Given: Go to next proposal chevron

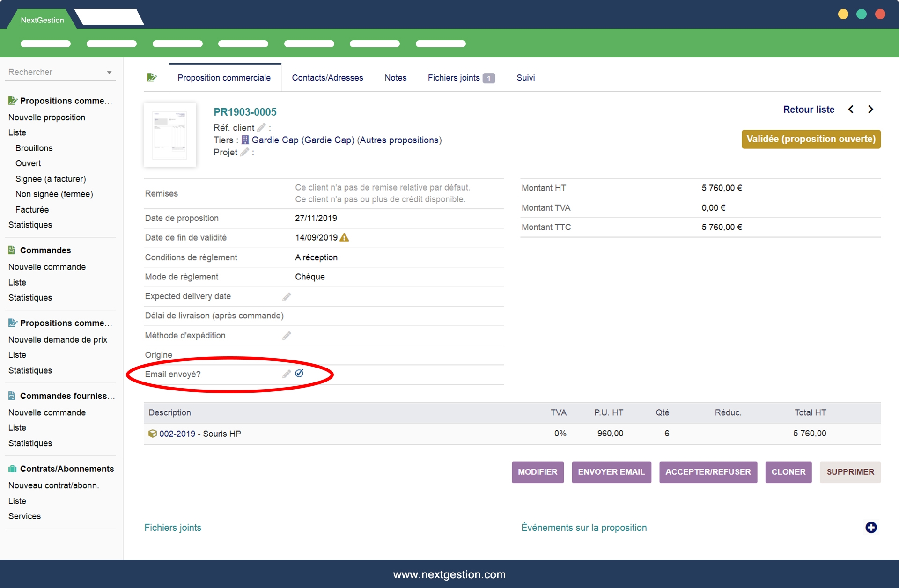Looking at the screenshot, I should [x=870, y=110].
